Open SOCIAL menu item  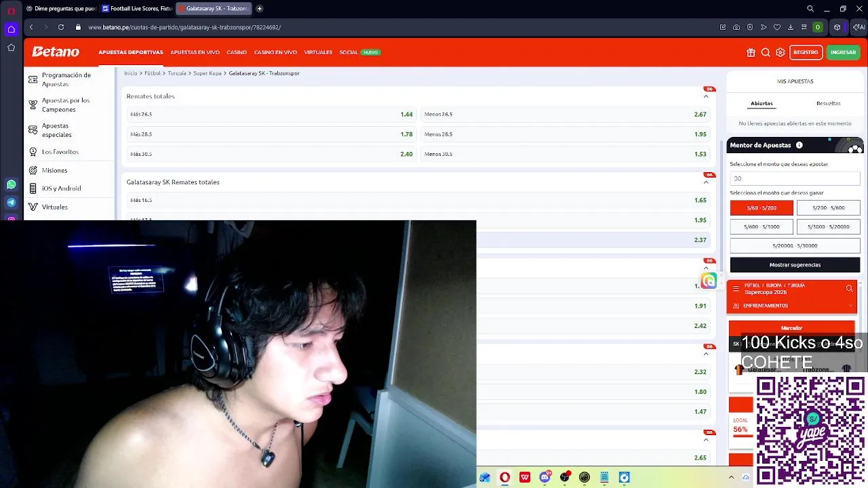pos(349,52)
